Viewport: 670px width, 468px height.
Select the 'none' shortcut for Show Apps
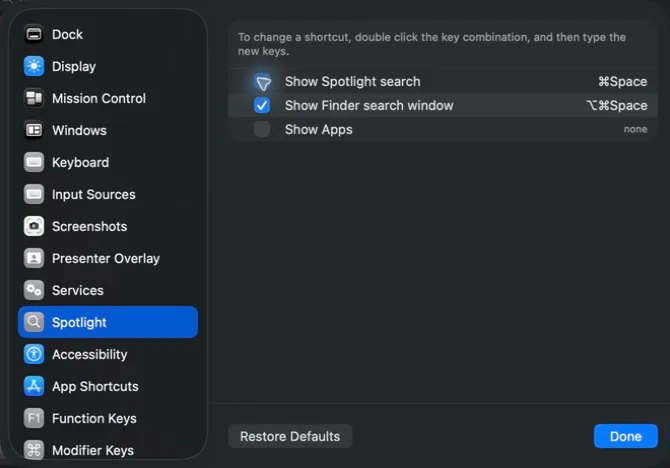click(x=635, y=129)
